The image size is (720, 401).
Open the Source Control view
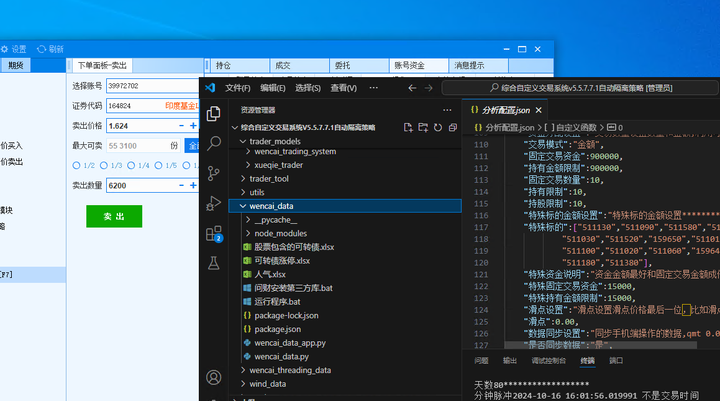point(214,173)
